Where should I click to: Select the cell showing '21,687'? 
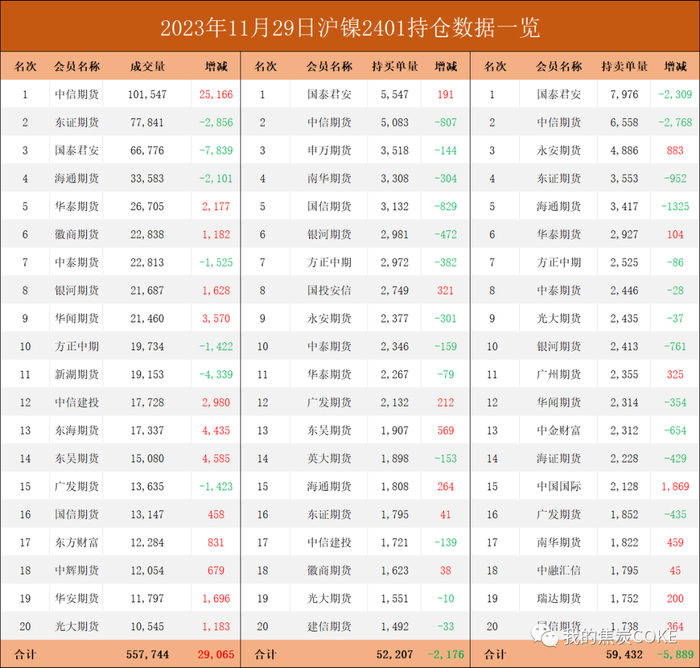pyautogui.click(x=147, y=291)
